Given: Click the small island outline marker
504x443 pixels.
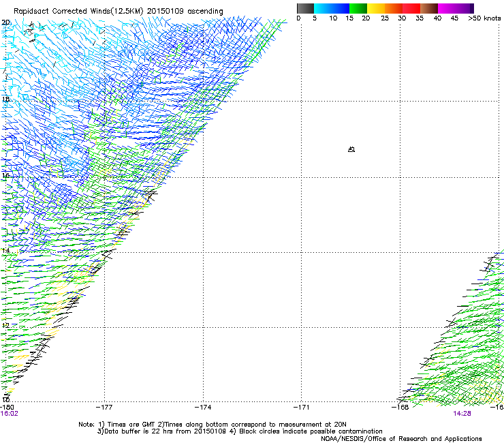Looking at the screenshot, I should (x=351, y=149).
